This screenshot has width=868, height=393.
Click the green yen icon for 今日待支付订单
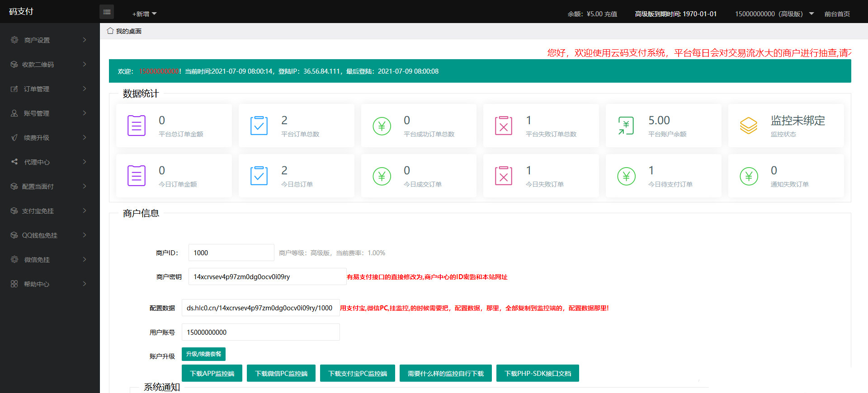(x=626, y=176)
